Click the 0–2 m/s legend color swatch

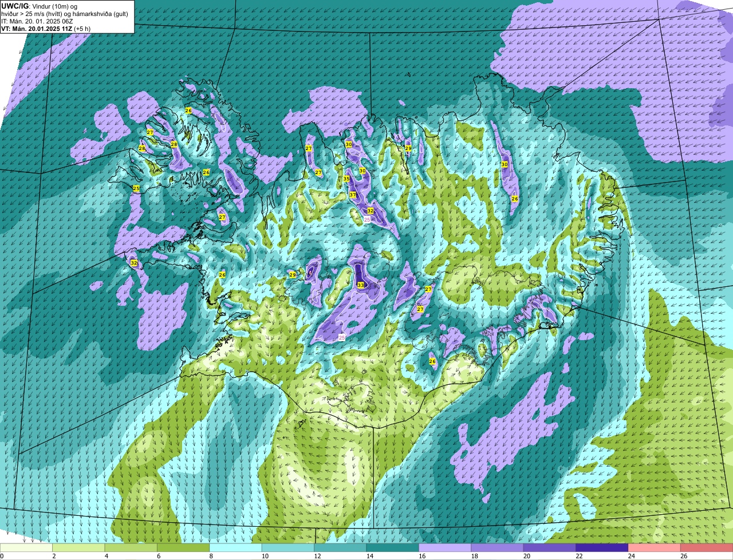[26, 548]
